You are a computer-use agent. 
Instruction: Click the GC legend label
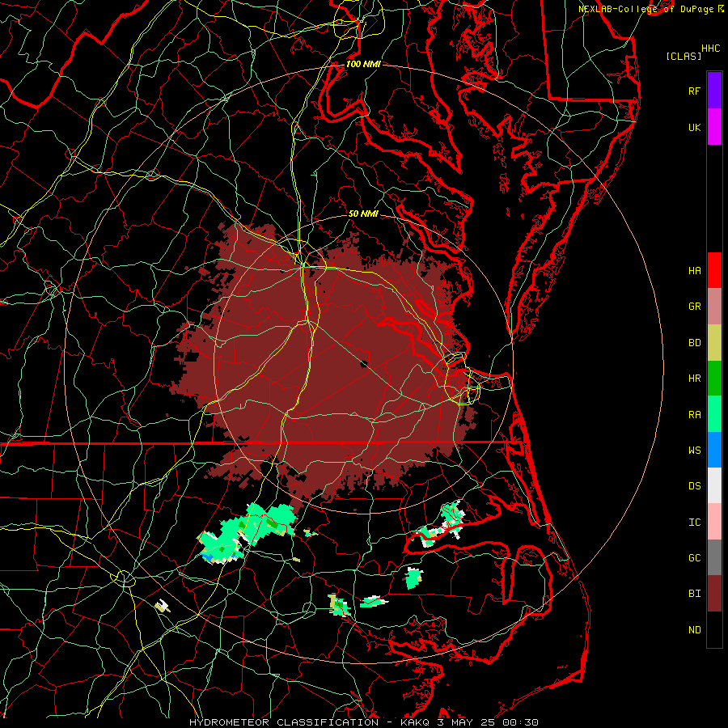pos(694,558)
